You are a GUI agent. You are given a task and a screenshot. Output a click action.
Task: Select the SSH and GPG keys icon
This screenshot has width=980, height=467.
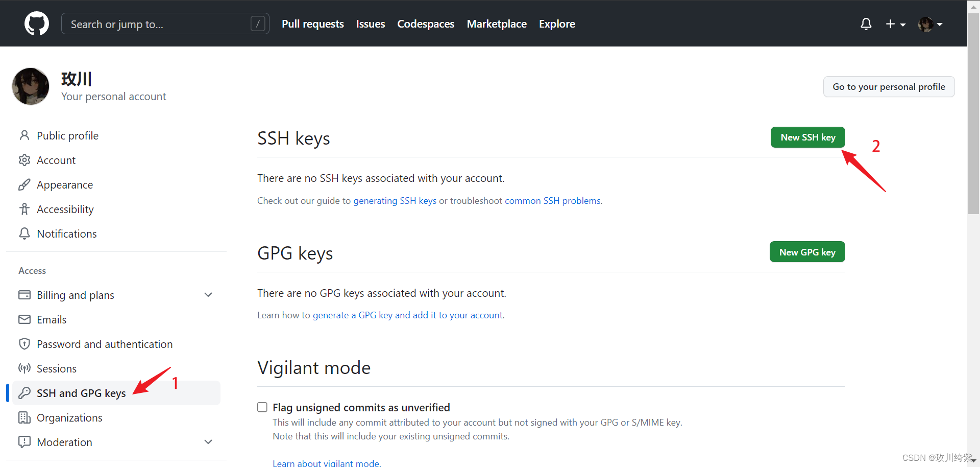tap(24, 393)
